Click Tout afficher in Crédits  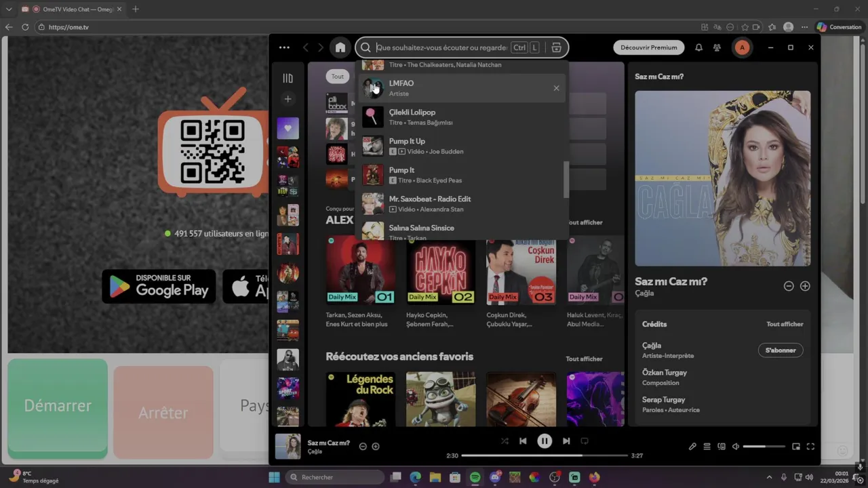tap(785, 324)
